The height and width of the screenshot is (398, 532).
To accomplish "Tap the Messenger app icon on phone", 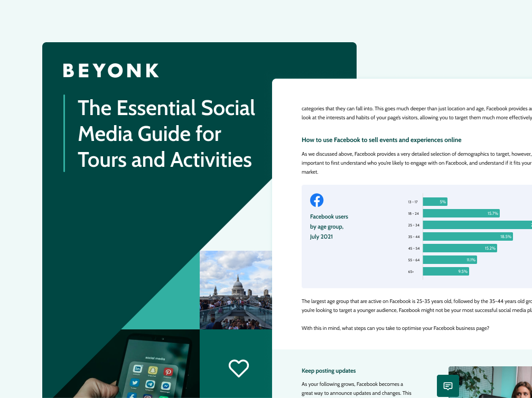I will point(165,386).
